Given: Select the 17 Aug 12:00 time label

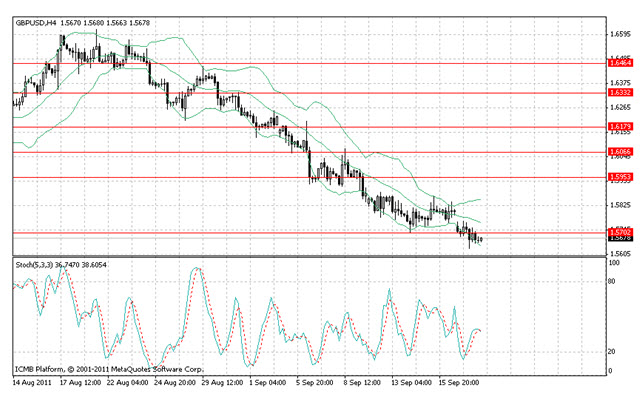Looking at the screenshot, I should coord(80,383).
